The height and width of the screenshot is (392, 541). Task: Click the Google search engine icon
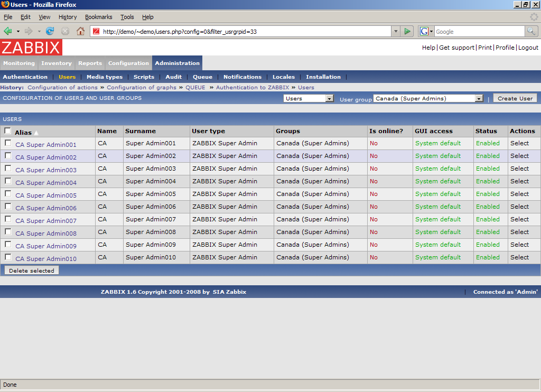point(424,31)
